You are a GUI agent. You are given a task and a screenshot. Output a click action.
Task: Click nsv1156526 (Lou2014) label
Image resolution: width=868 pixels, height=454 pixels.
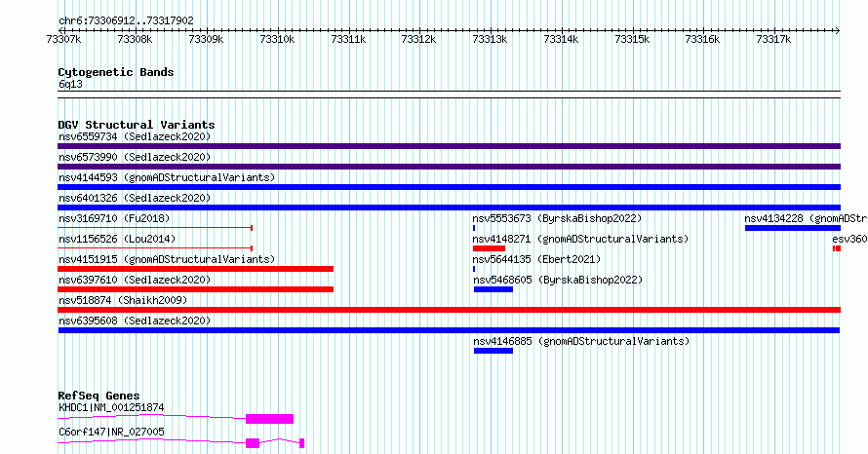coord(117,239)
